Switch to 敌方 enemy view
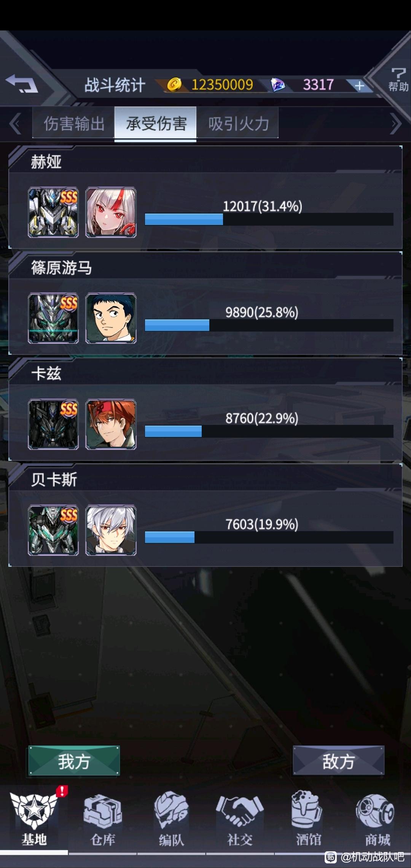This screenshot has width=411, height=868. click(x=338, y=760)
